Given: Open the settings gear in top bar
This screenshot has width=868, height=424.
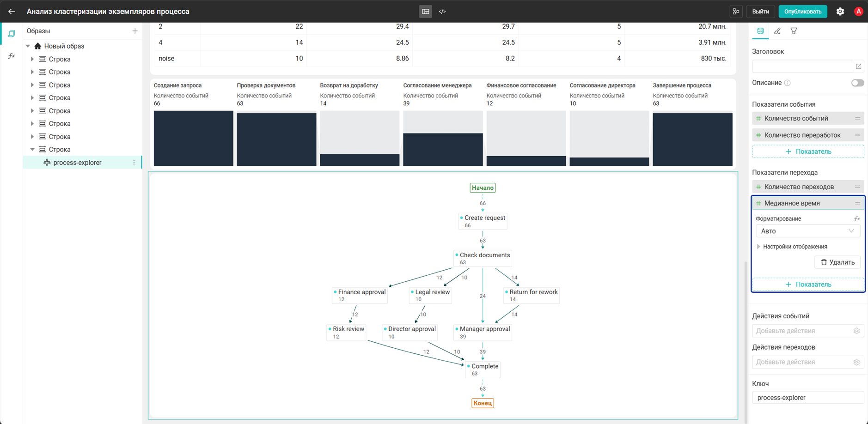Looking at the screenshot, I should (x=840, y=12).
